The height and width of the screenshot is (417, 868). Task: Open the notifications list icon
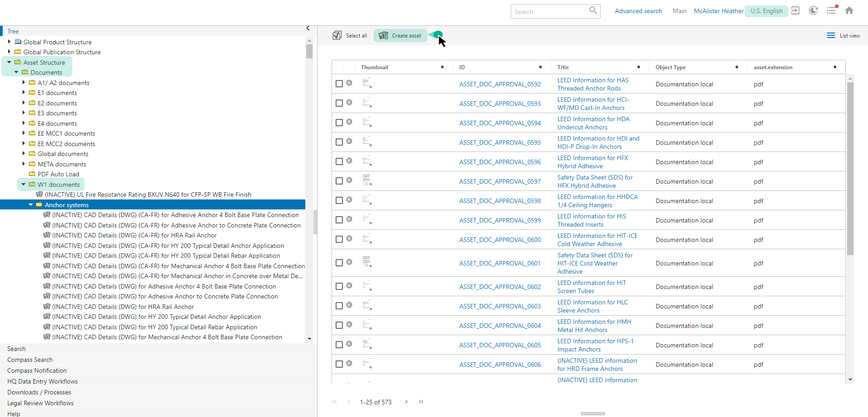pyautogui.click(x=831, y=10)
